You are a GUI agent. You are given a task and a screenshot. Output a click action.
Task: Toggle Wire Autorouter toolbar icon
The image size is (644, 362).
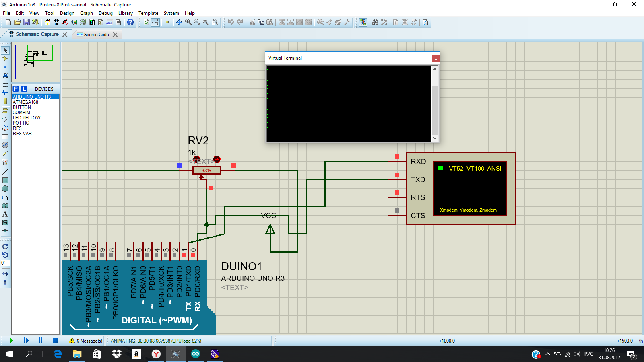[363, 22]
